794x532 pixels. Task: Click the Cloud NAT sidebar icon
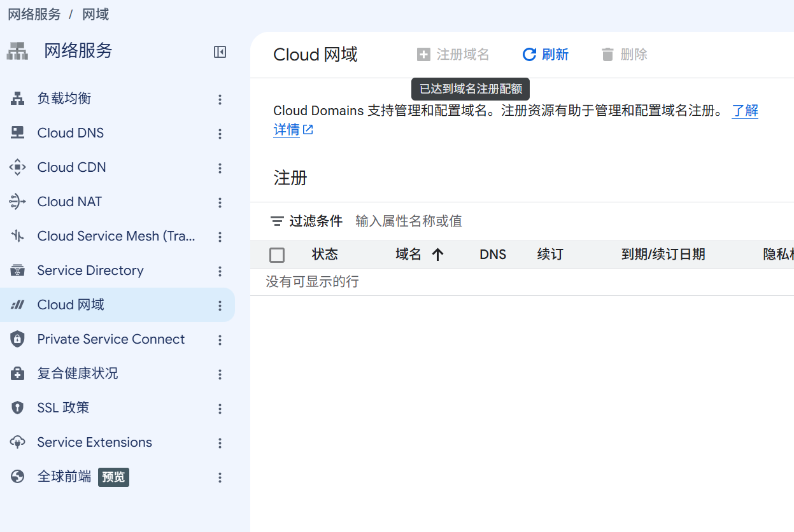17,202
